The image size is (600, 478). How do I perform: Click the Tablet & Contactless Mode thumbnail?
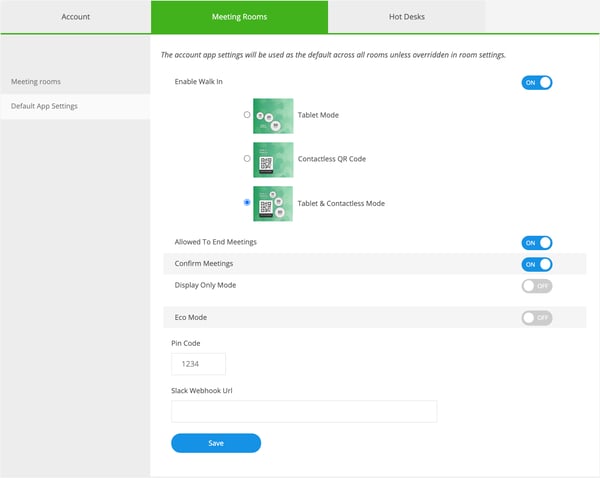(273, 203)
